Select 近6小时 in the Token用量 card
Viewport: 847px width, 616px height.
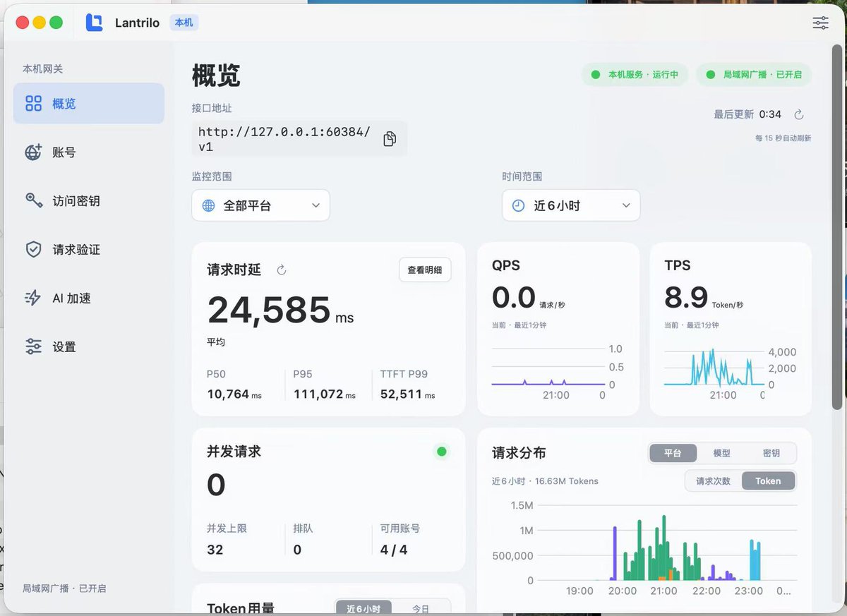pos(364,608)
